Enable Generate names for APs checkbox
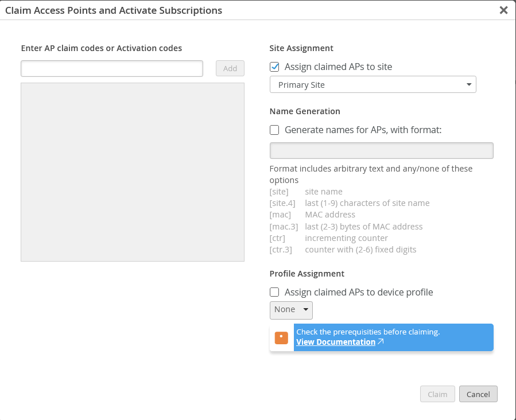The height and width of the screenshot is (420, 516). click(275, 130)
